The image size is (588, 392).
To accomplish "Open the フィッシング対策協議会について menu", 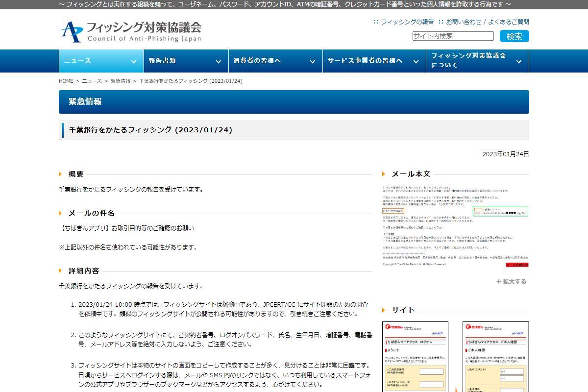I will point(477,61).
